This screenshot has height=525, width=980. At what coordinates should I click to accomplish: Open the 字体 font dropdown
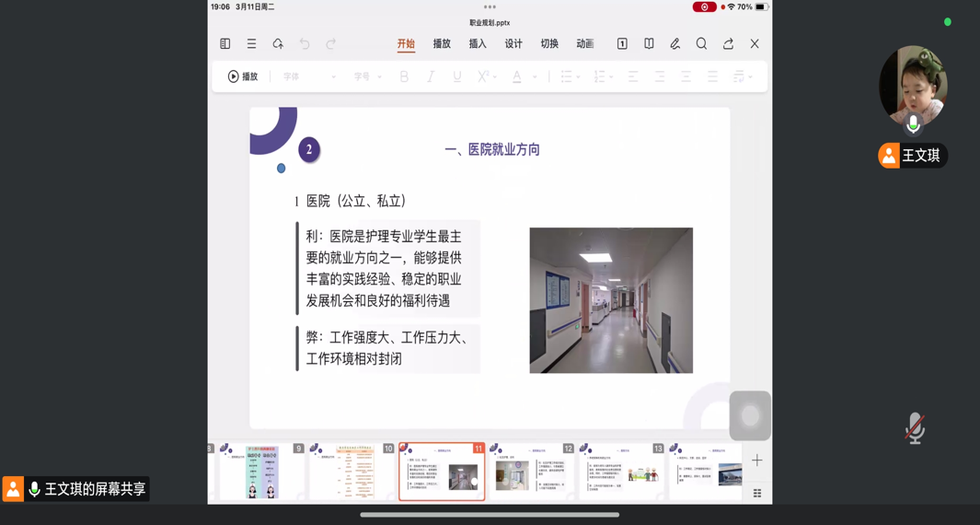(309, 77)
